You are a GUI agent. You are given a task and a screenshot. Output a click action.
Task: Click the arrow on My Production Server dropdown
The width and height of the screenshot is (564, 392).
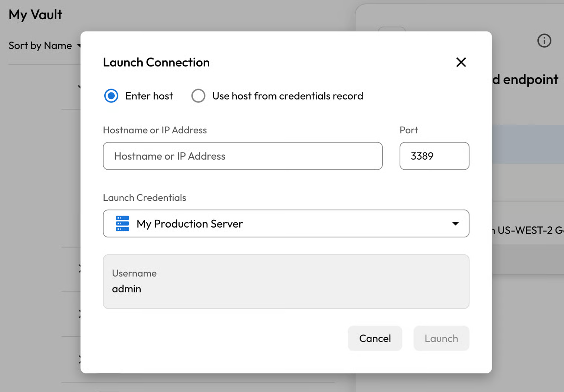(455, 223)
